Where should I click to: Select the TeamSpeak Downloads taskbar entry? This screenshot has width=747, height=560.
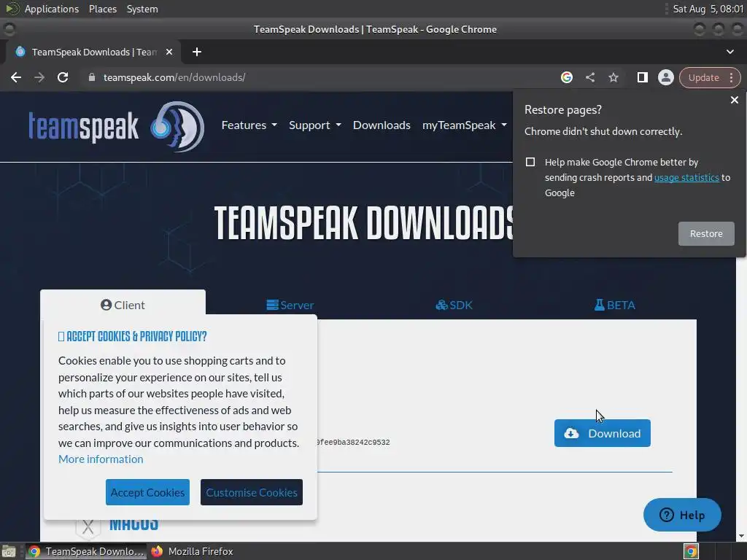pyautogui.click(x=86, y=551)
